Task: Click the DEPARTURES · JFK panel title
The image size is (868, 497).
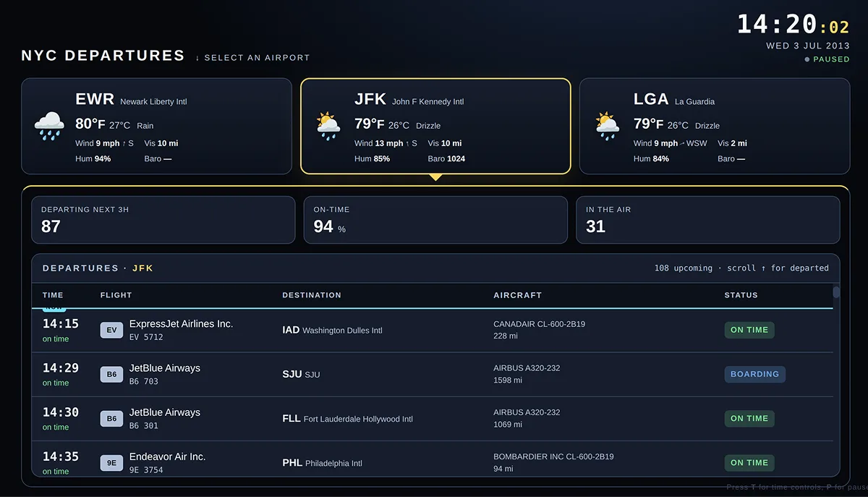Action: (98, 268)
